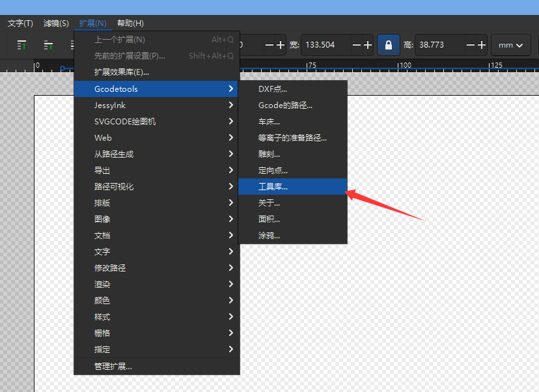Toggle the width/height ratio lock
Screen dimensions: 539x392
click(389, 45)
